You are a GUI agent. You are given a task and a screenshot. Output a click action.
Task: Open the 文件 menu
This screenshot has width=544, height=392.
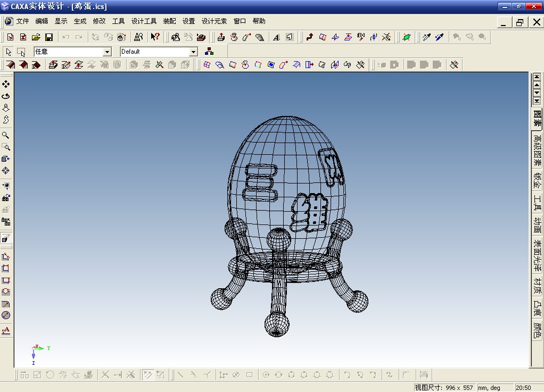(x=22, y=21)
